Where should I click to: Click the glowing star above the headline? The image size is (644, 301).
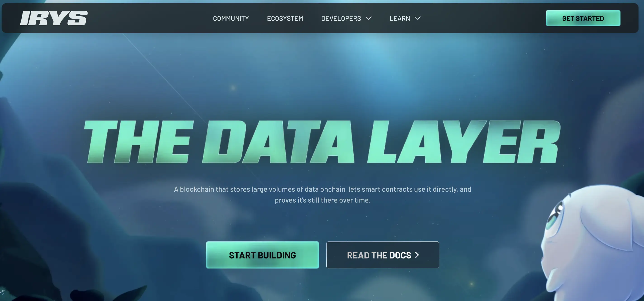pyautogui.click(x=233, y=88)
